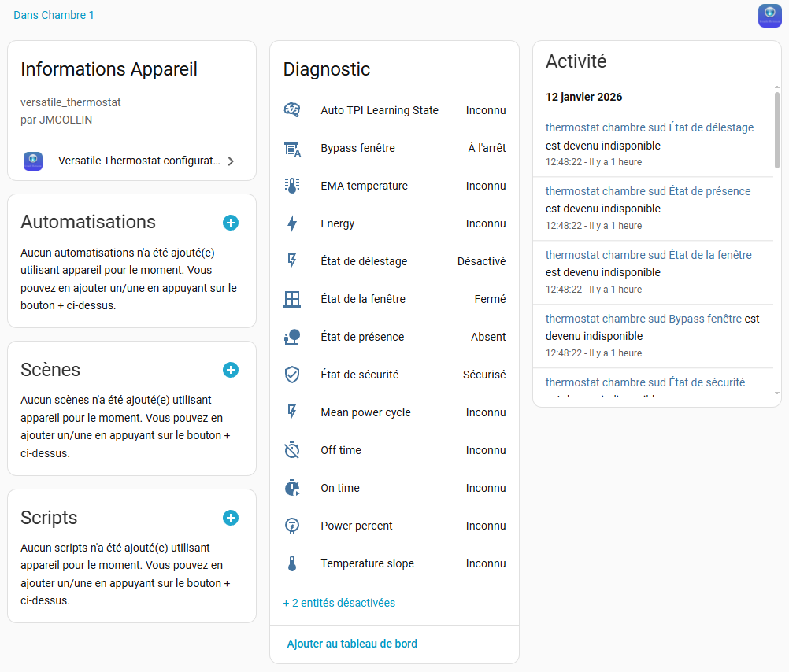This screenshot has height=672, width=789.
Task: Click the brain icon beside Auto TPI Learning State
Action: tap(292, 110)
